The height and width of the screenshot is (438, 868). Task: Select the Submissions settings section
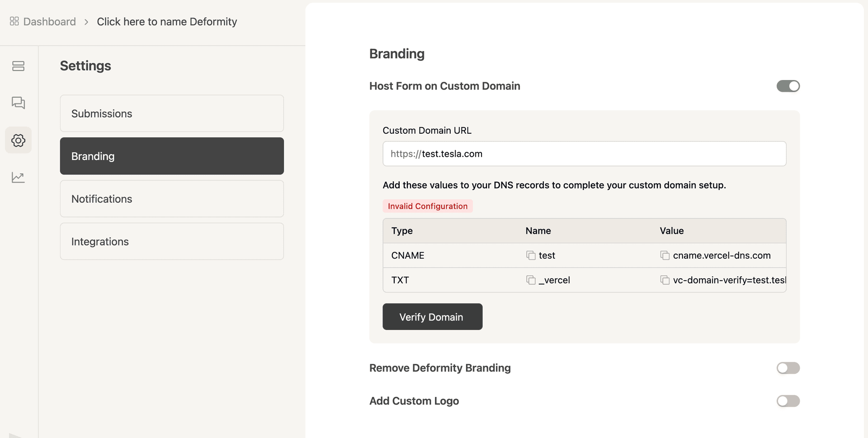[x=171, y=113]
